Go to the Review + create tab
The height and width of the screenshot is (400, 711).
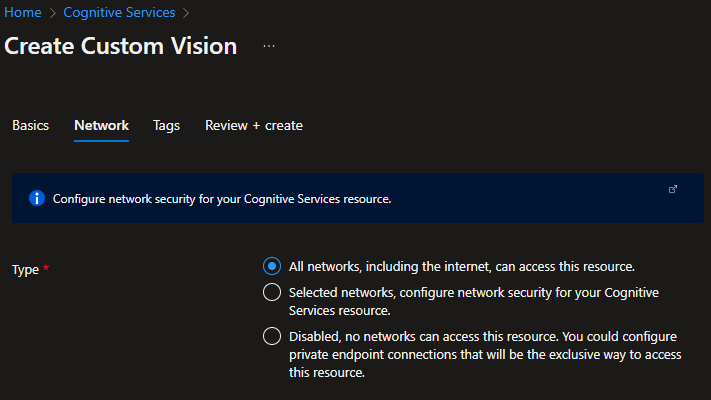point(254,125)
